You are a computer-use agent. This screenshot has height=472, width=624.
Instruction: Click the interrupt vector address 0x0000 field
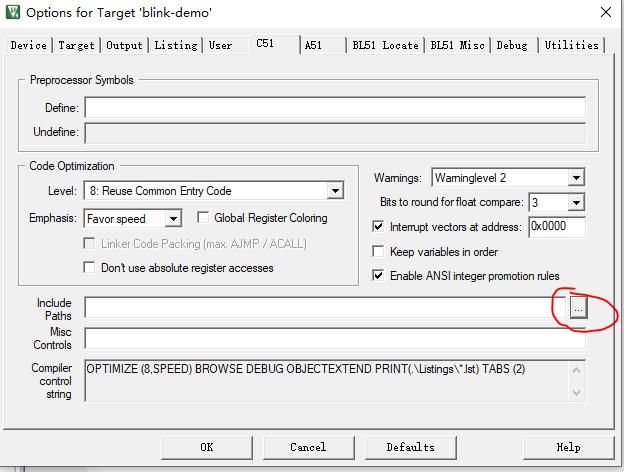(x=557, y=227)
